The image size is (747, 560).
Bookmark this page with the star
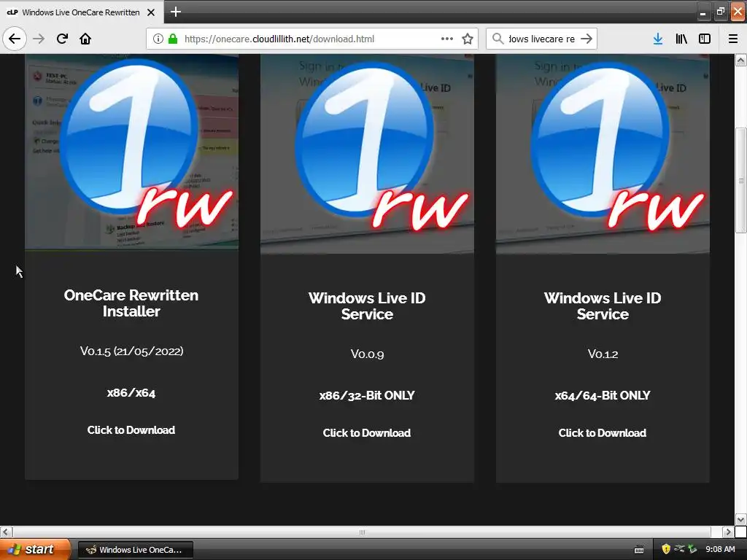pos(468,39)
